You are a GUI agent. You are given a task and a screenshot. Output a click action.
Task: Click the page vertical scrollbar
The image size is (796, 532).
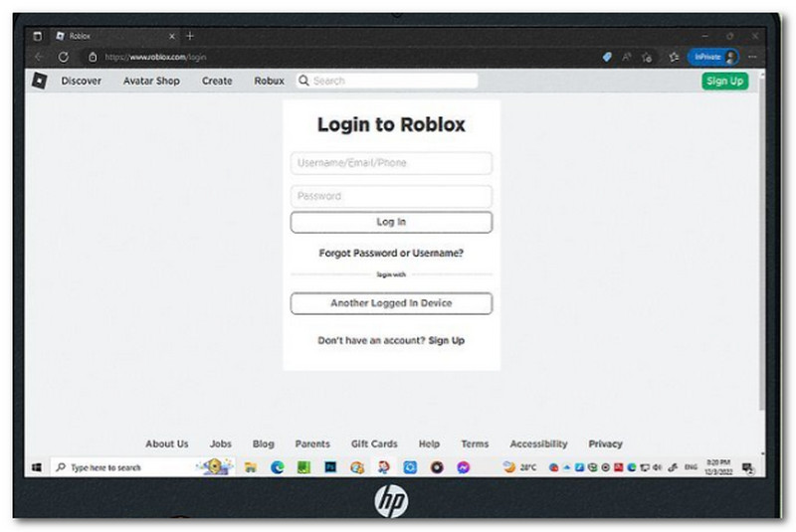[x=761, y=244]
